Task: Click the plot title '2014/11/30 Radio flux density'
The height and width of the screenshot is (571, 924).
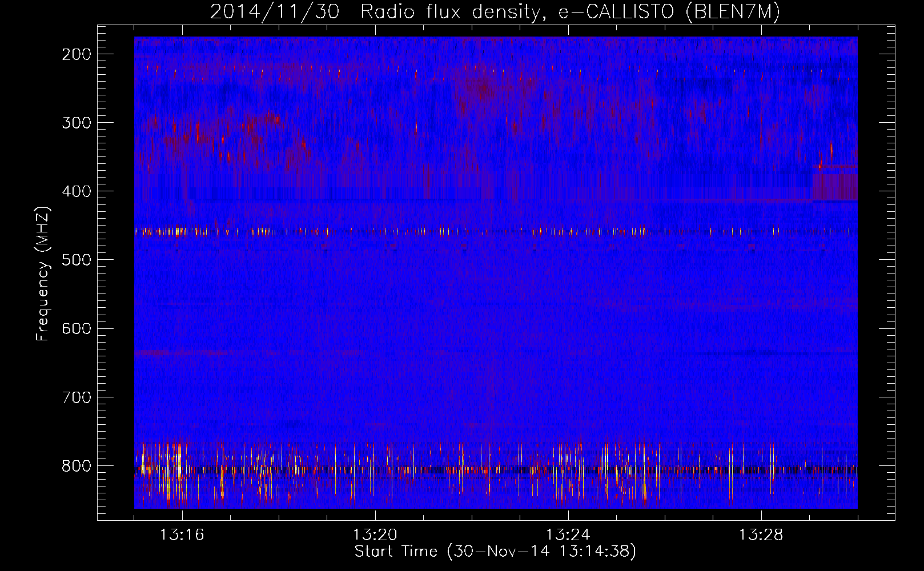Action: (x=495, y=12)
